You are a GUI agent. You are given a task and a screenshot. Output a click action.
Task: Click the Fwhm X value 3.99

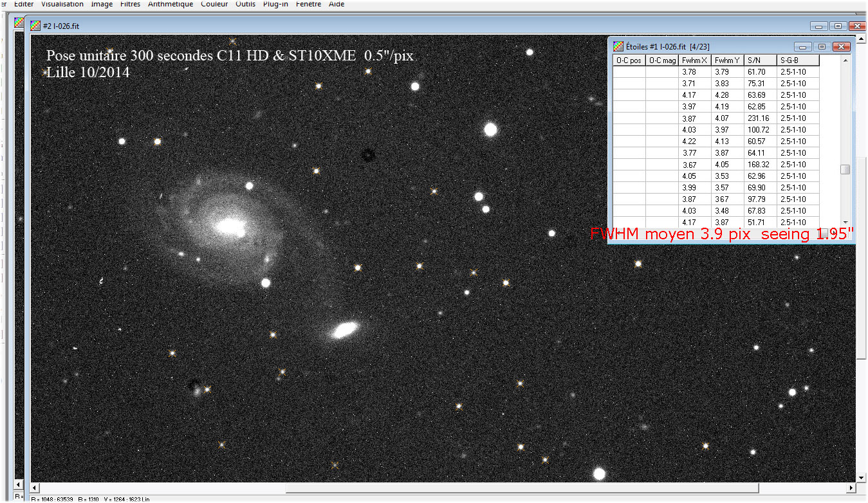coord(696,188)
